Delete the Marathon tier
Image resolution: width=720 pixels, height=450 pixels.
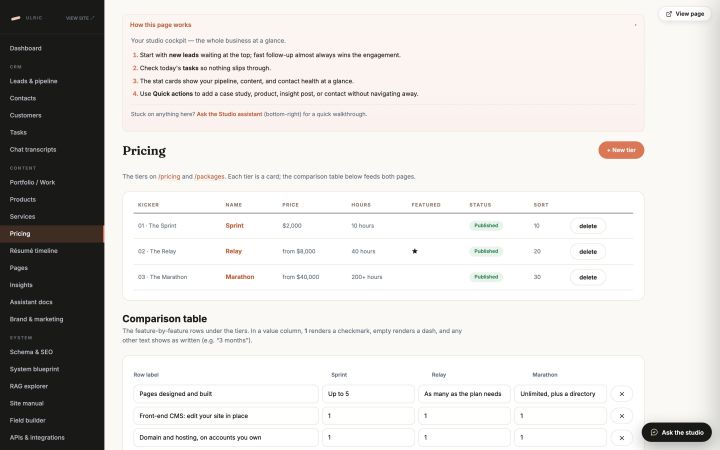coord(588,277)
